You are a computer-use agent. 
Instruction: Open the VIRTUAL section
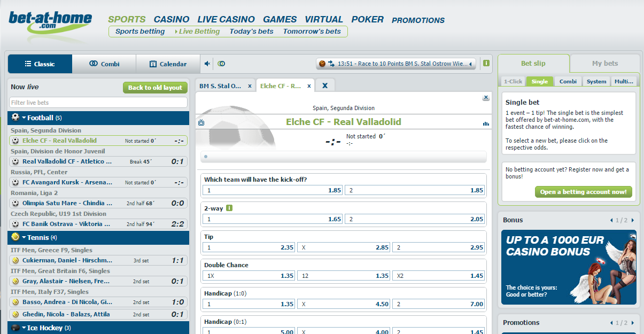click(x=324, y=19)
